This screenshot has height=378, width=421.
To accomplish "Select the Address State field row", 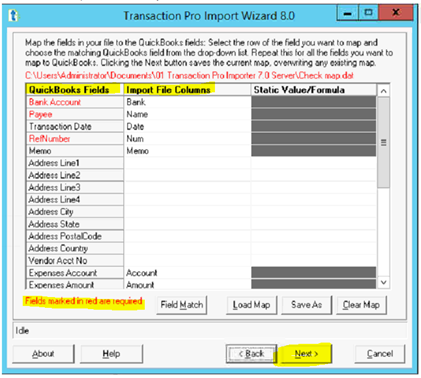I will coord(75,224).
